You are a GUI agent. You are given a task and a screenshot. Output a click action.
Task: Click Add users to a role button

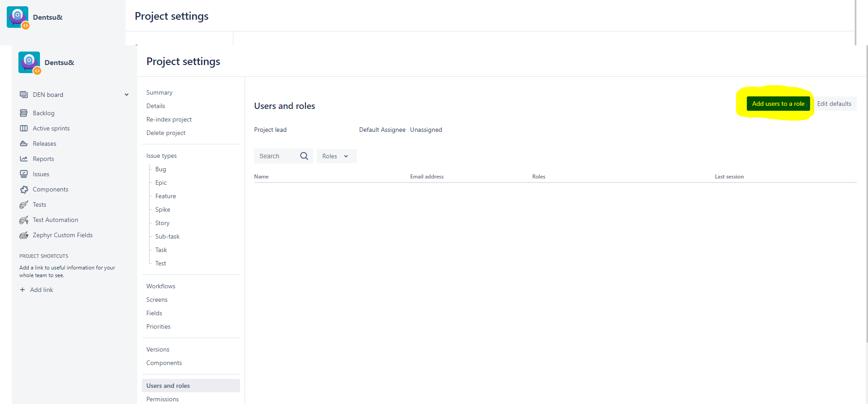(778, 104)
